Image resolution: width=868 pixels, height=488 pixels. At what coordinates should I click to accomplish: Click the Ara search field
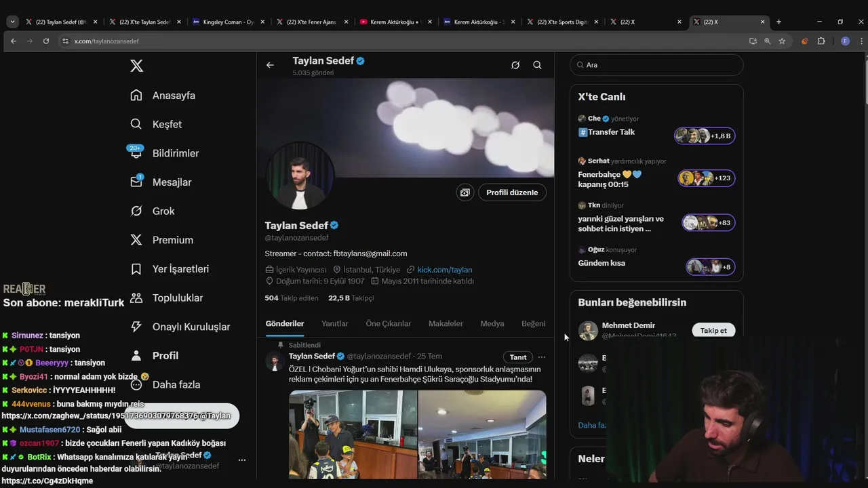[x=656, y=65]
